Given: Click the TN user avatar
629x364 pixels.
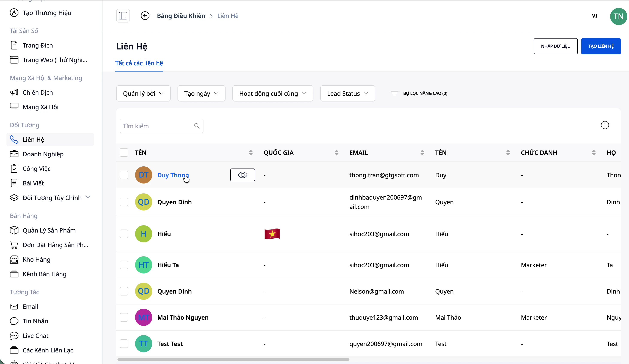Looking at the screenshot, I should point(618,16).
